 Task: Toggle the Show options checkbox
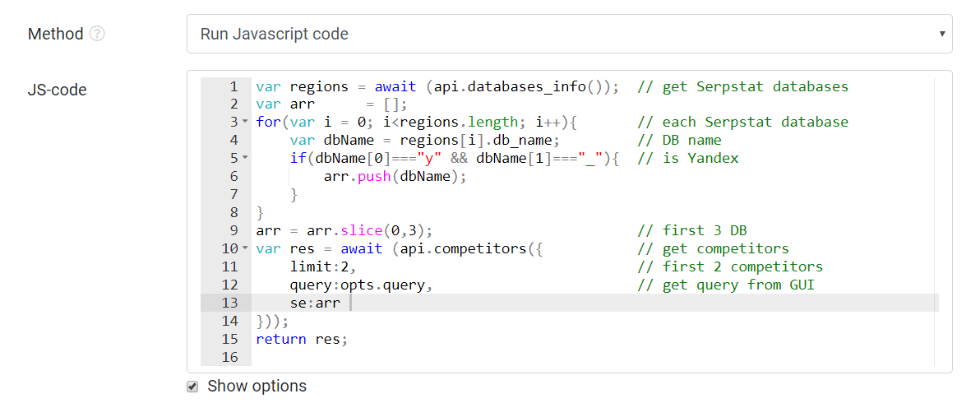(x=192, y=387)
